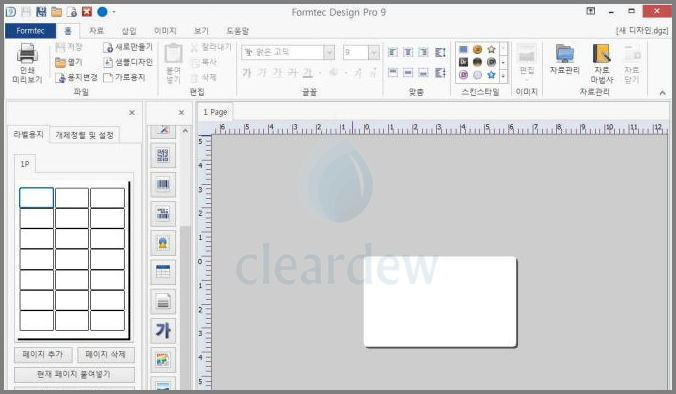676x394 pixels.
Task: Click the font name input box
Action: pyautogui.click(x=283, y=53)
